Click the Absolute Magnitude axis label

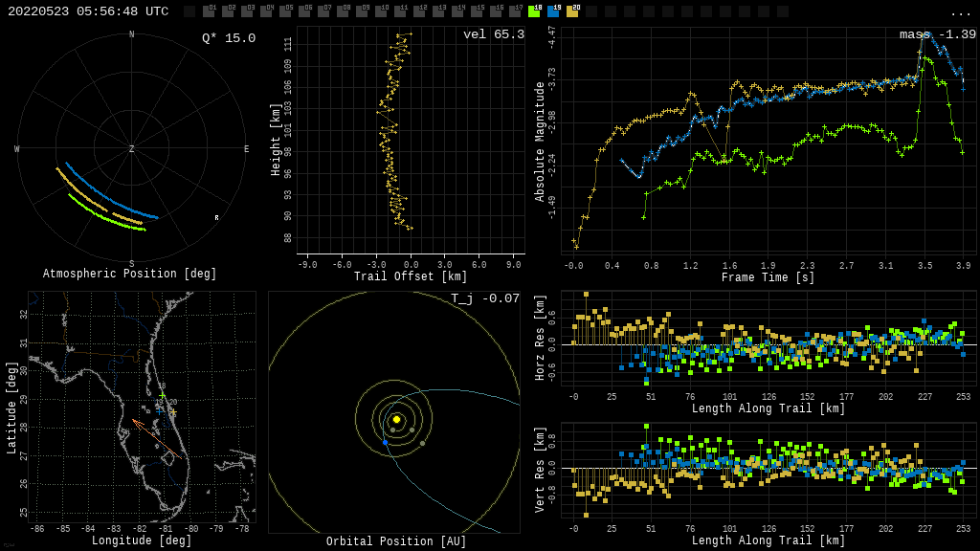coord(540,142)
